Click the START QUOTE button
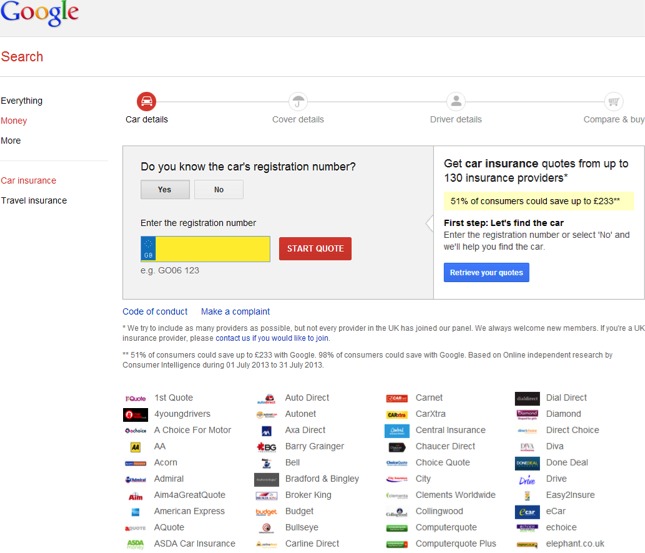Screen dimensions: 645x553 click(x=315, y=249)
